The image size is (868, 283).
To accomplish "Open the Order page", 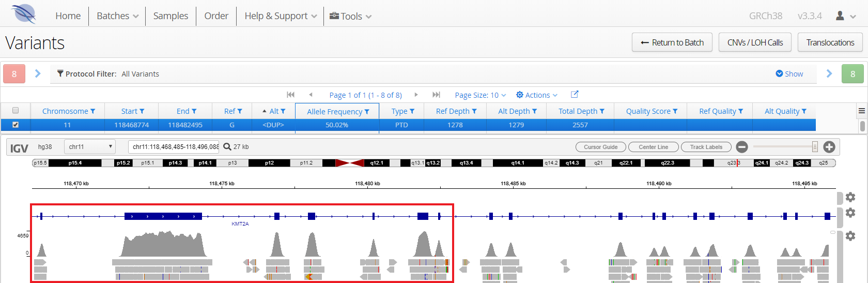I will pyautogui.click(x=216, y=16).
